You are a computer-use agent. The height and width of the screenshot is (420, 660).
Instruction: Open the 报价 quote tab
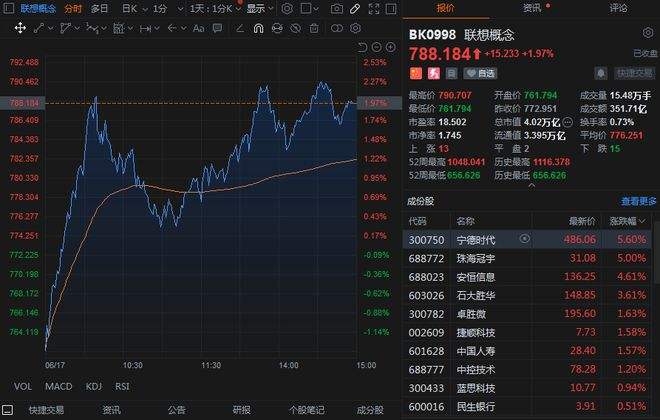tap(445, 8)
